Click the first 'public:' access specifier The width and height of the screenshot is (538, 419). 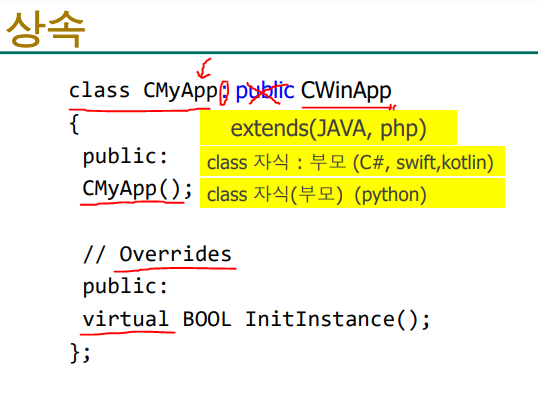point(125,157)
